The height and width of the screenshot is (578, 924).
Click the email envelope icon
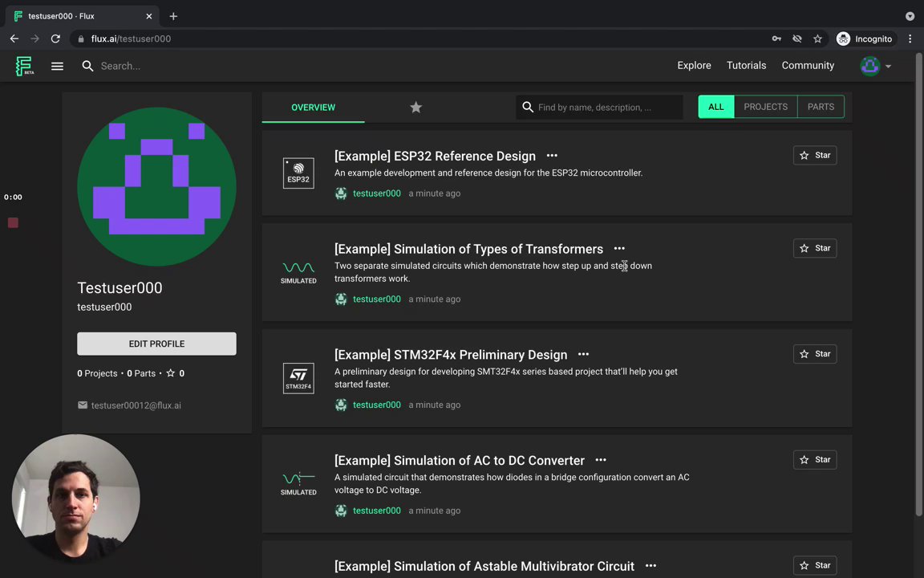coord(83,405)
